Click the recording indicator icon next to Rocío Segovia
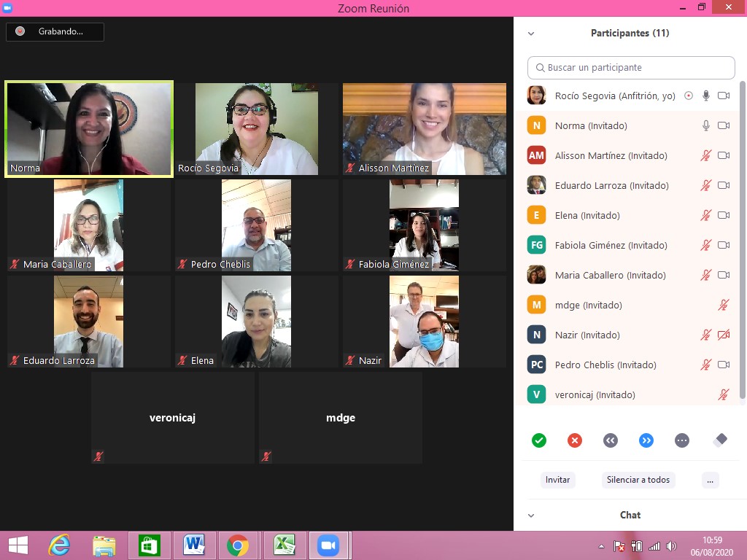This screenshot has height=560, width=747. click(689, 96)
